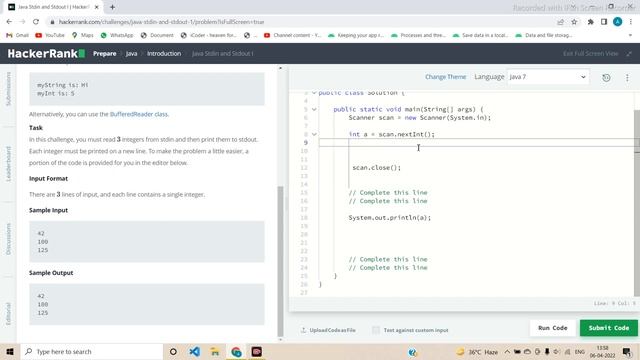Click the exit full screen arrows icon
This screenshot has width=640, height=360.
point(629,53)
